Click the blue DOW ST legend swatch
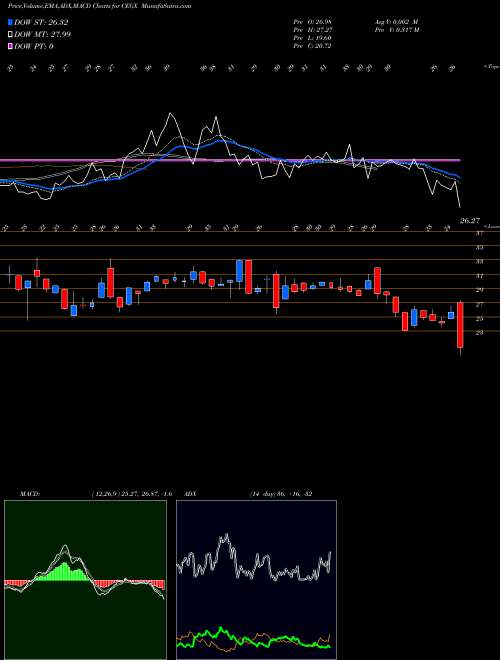Image resolution: width=500 pixels, height=660 pixels. coord(11,23)
